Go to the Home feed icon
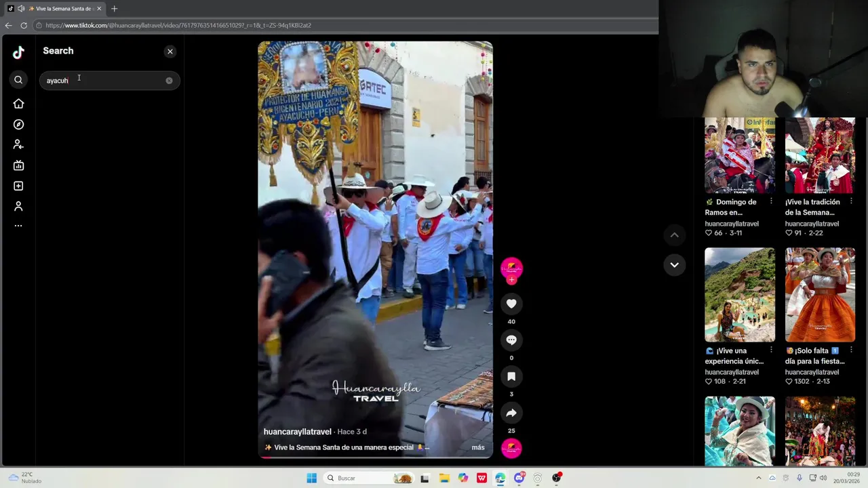The image size is (868, 488). pos(18,104)
